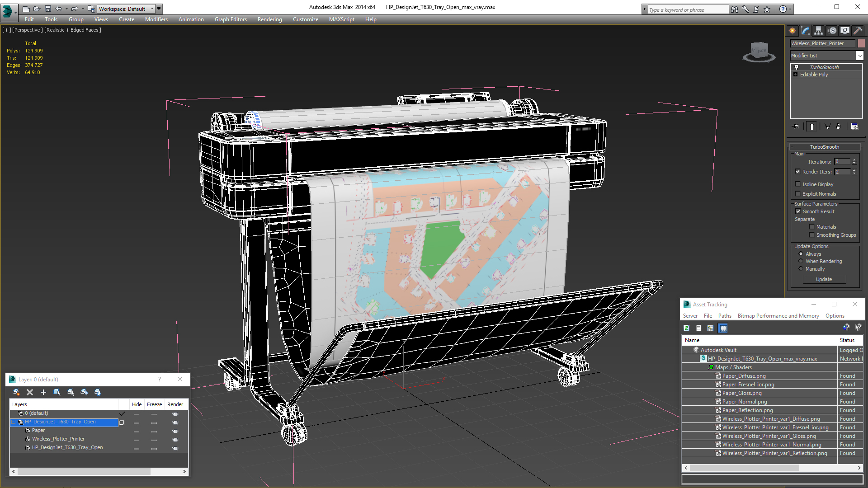Enable Separate by Smoothing Groups checkbox
868x488 pixels.
[812, 235]
